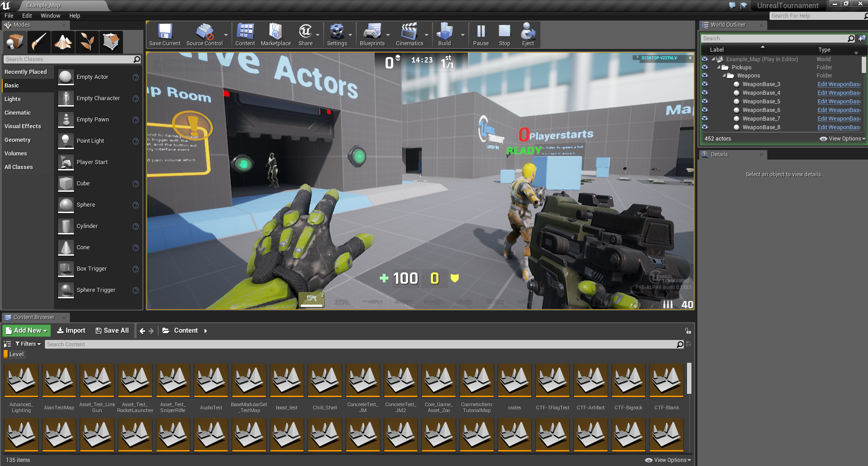Click the Empty Actor icon

point(66,77)
